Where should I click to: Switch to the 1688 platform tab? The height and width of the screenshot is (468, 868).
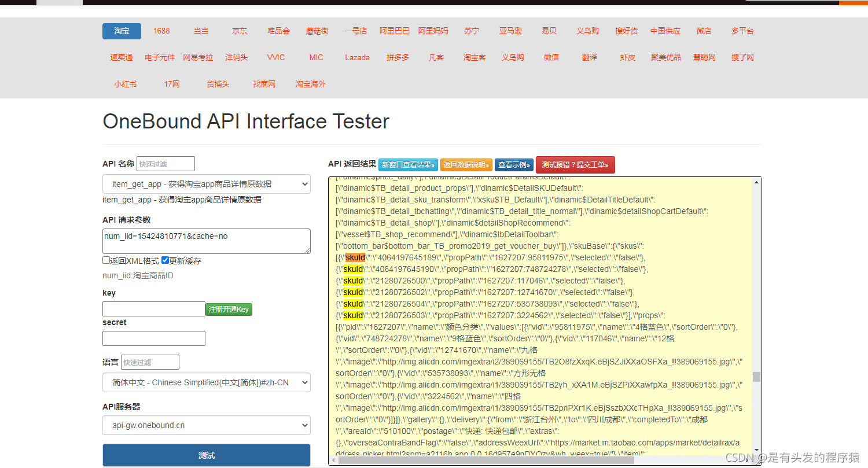[x=161, y=31]
